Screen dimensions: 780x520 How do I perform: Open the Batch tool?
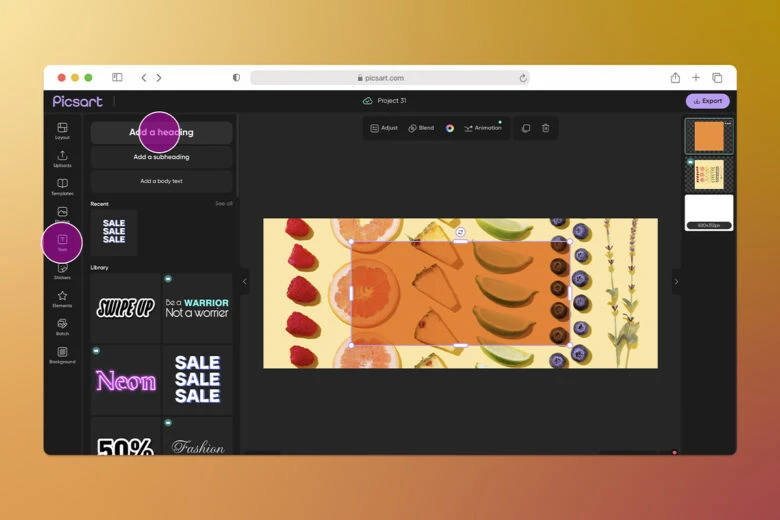tap(62, 326)
